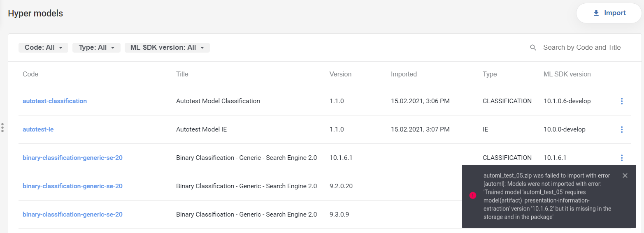Open more options for version 10.1.6.1 row

point(622,158)
